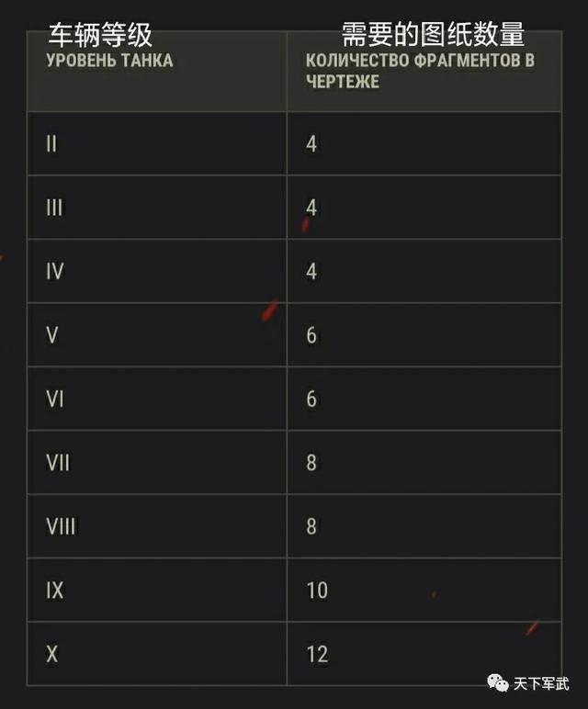Select the tier VII row cell
588x709 pixels.
tap(157, 463)
